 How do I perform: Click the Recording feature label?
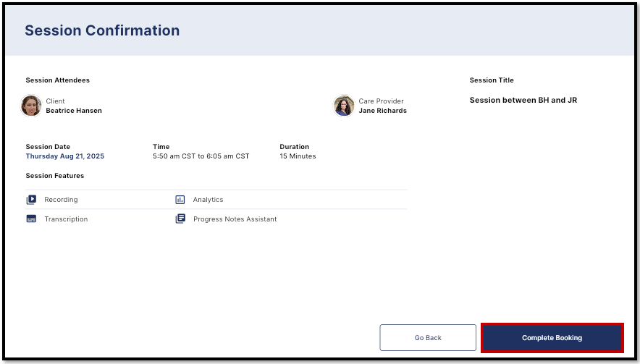coord(61,200)
